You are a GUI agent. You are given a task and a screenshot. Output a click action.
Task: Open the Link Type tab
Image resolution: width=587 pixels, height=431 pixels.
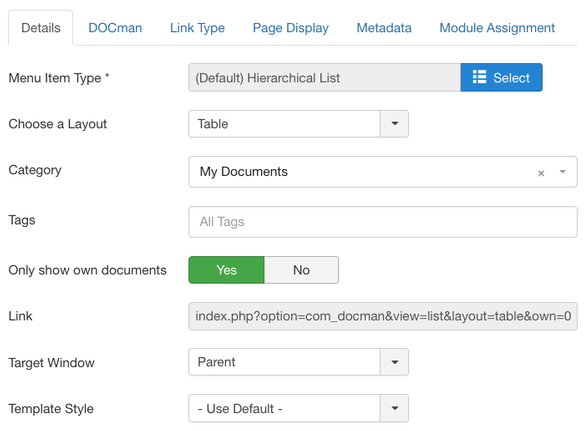tap(197, 28)
